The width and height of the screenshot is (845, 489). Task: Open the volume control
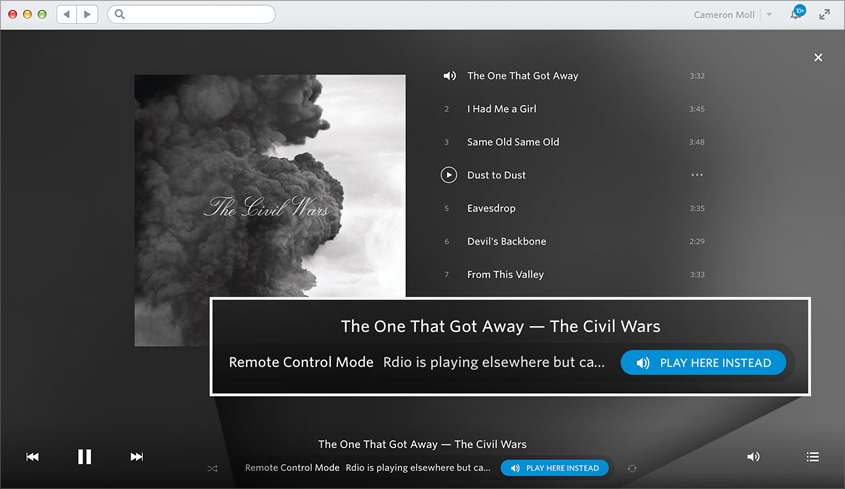click(x=753, y=457)
